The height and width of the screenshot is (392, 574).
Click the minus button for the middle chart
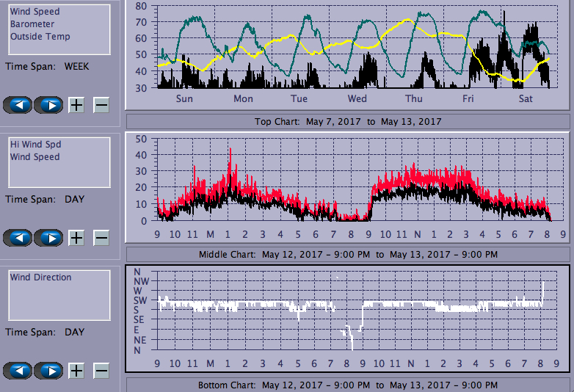click(101, 238)
